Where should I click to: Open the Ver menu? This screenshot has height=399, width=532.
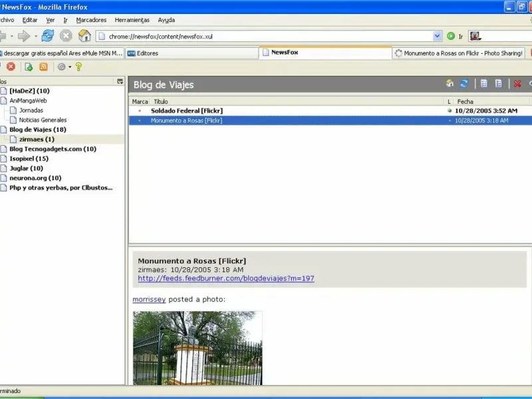tap(51, 20)
